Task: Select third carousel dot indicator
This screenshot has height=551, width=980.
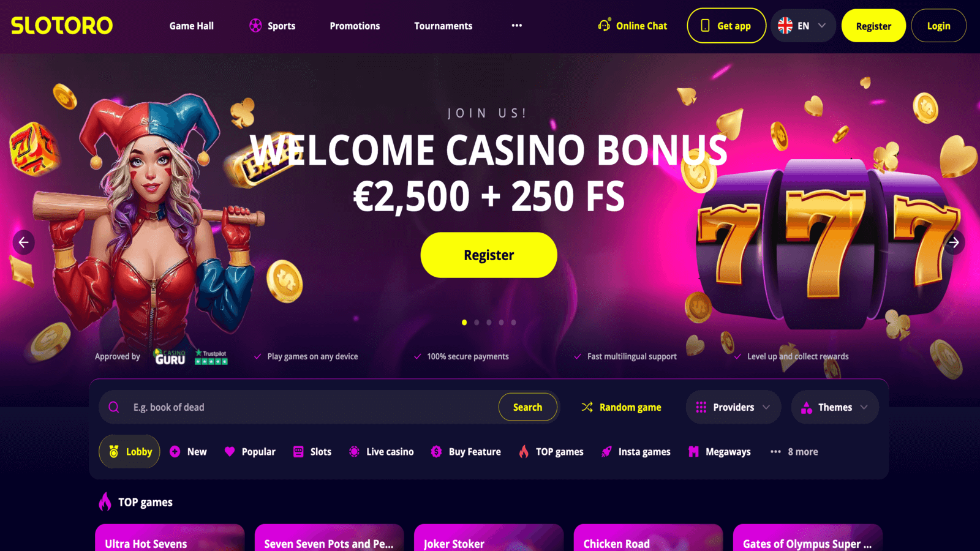Action: tap(489, 323)
